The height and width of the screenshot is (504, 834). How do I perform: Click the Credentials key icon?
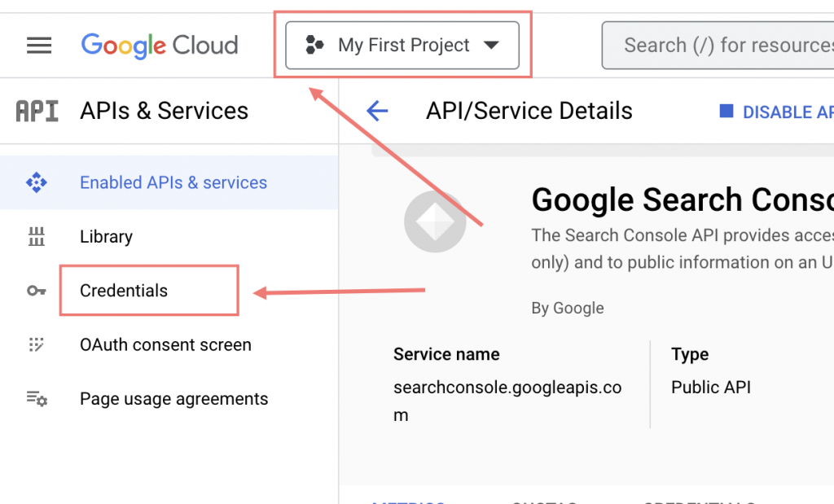pyautogui.click(x=36, y=291)
